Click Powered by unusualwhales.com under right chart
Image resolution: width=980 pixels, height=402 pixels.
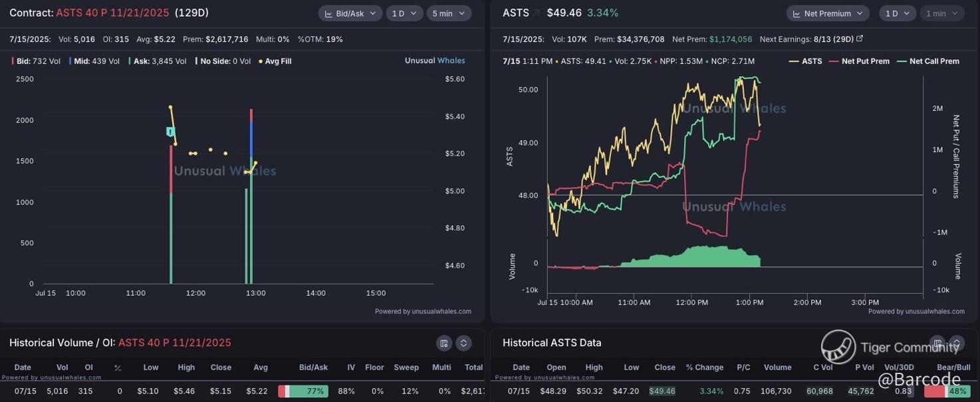[x=916, y=311]
